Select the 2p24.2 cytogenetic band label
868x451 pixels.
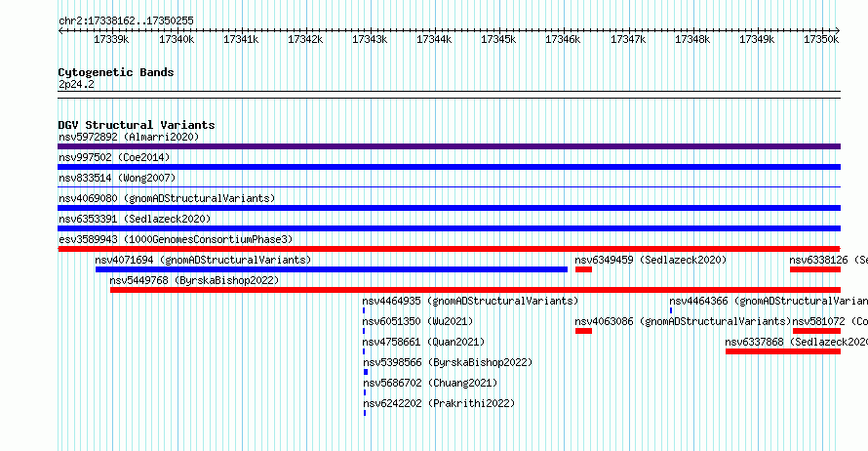76,84
